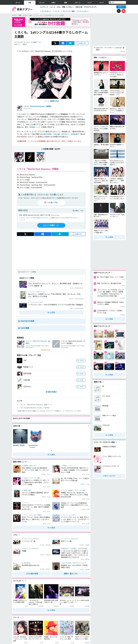The image size is (138, 644).
Task: Open the YouTube icon in header
Action: coord(123,11)
